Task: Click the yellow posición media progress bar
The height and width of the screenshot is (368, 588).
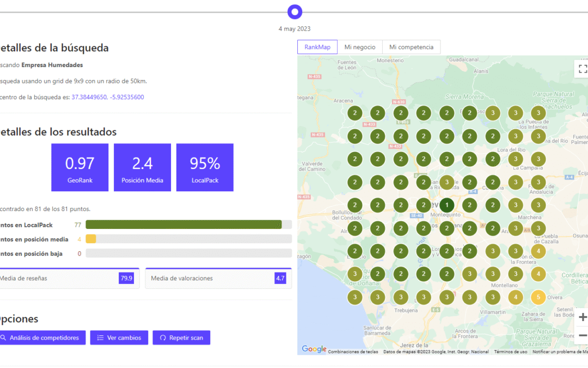Action: click(x=91, y=239)
